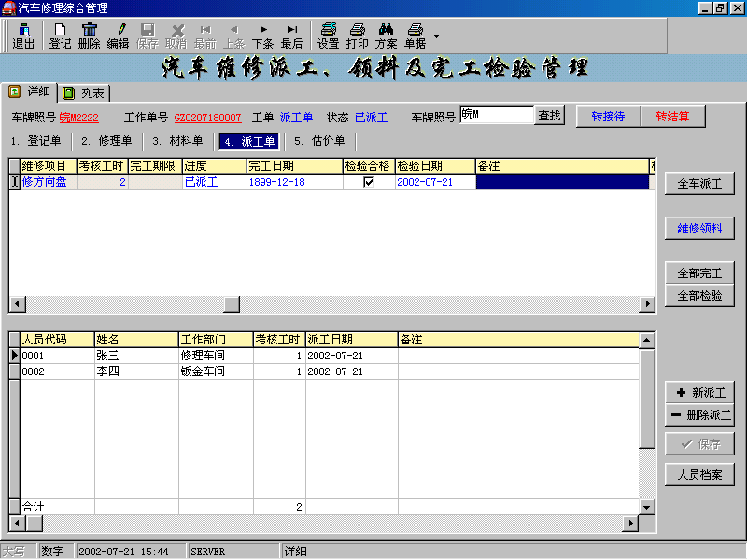Select the 4. 派工单 tab

tap(249, 142)
